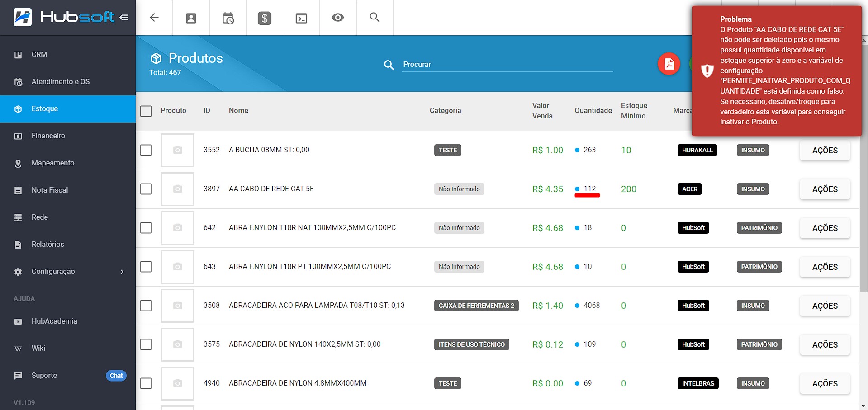868x410 pixels.
Task: Click price R$ 1.40 in product 3508 row
Action: [547, 306]
